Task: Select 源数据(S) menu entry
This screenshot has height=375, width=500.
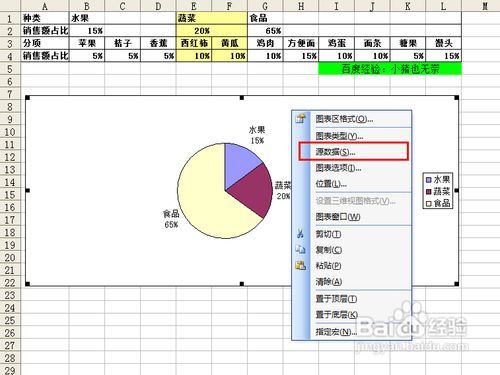Action: tap(335, 152)
